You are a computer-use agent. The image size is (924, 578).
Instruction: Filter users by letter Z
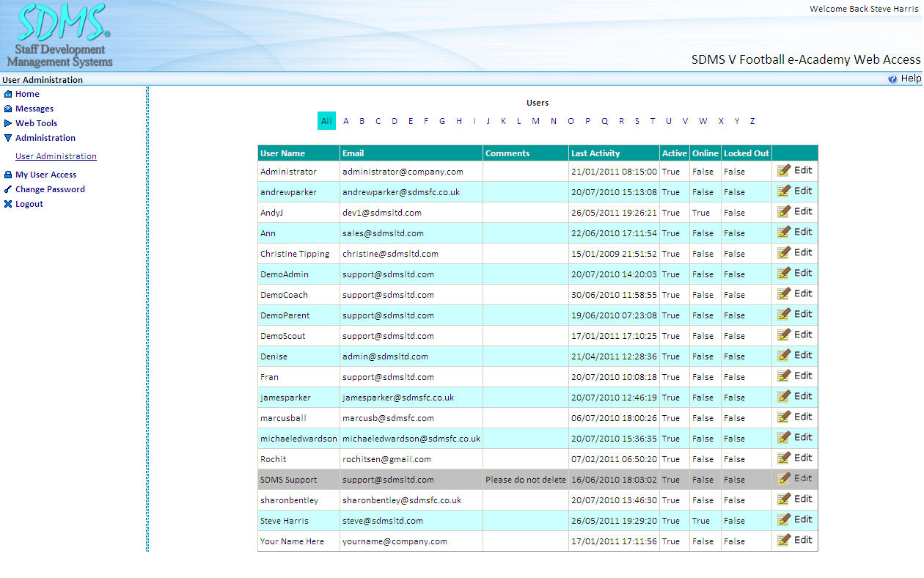point(752,121)
